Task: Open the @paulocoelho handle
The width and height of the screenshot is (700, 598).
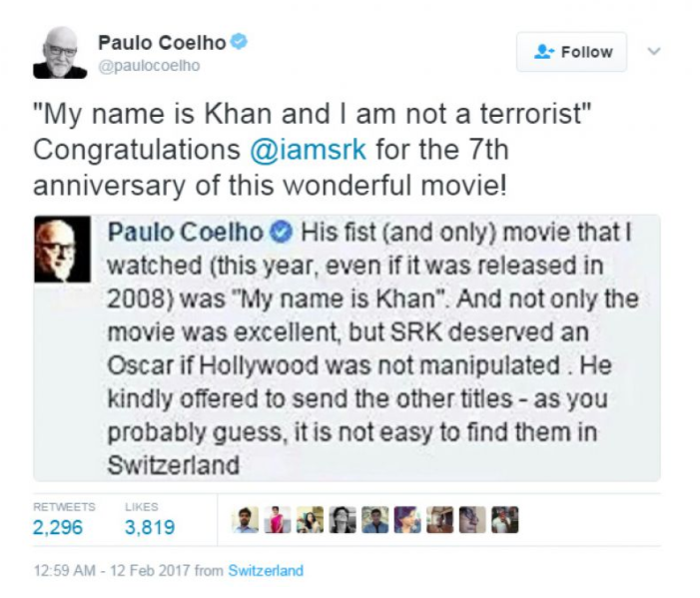Action: point(149,66)
